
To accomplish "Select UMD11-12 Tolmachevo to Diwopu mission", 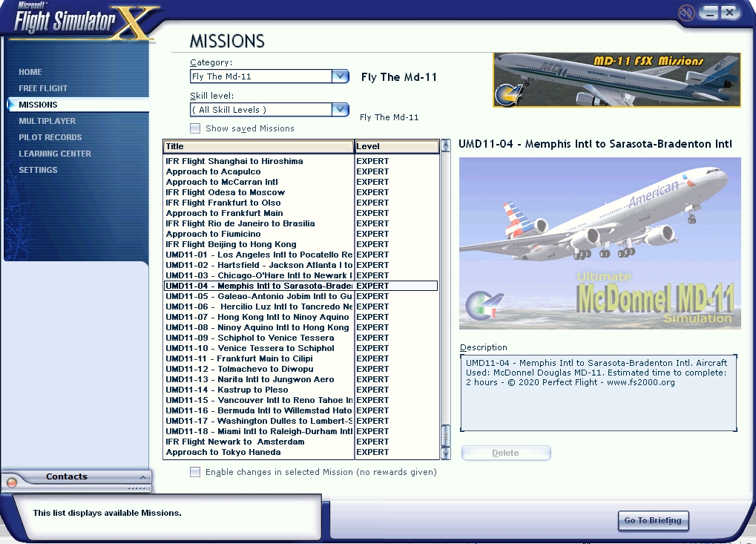I will point(301,369).
